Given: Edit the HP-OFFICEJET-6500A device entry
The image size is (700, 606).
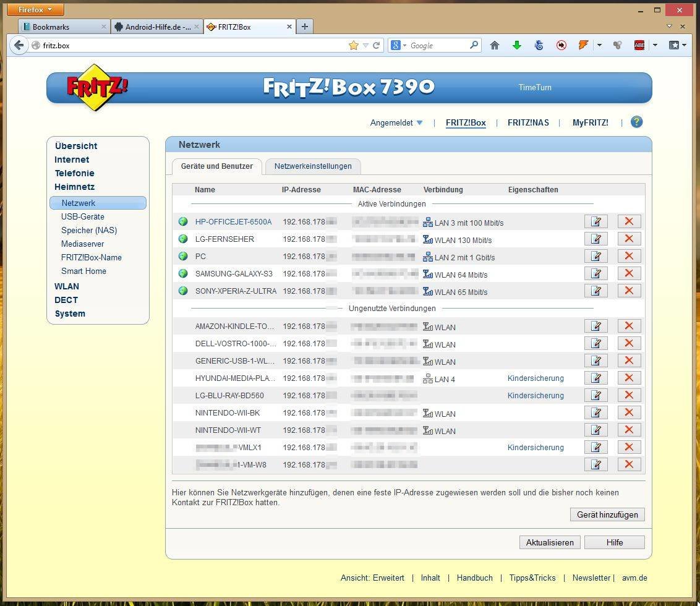Looking at the screenshot, I should coord(596,221).
